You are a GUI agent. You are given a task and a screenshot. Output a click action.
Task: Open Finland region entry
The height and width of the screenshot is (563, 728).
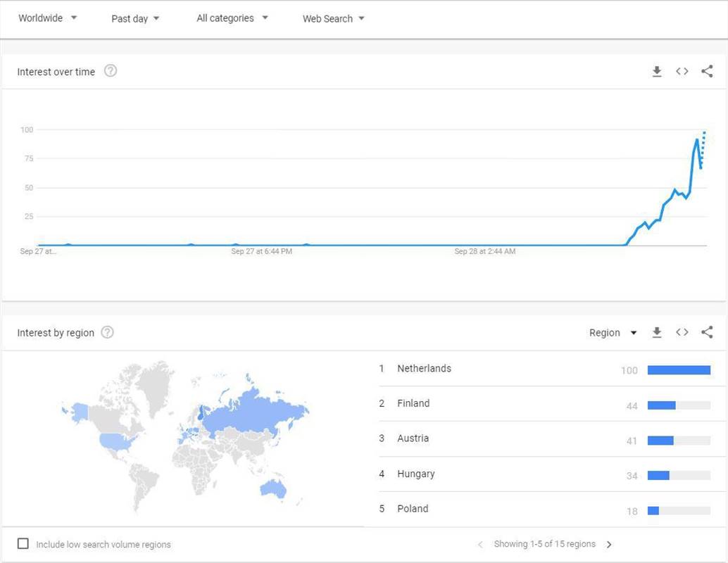pos(413,403)
